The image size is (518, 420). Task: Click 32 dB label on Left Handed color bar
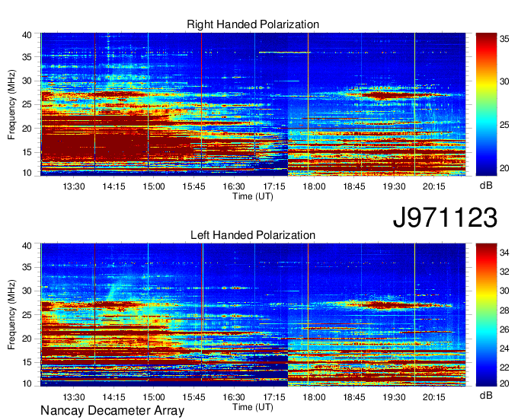pyautogui.click(x=504, y=272)
